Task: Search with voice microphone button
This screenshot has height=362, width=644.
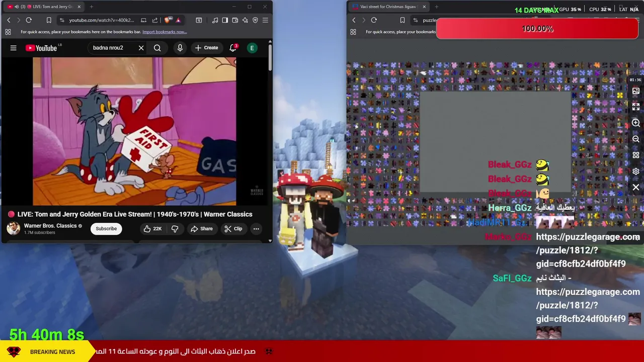Action: (x=180, y=48)
